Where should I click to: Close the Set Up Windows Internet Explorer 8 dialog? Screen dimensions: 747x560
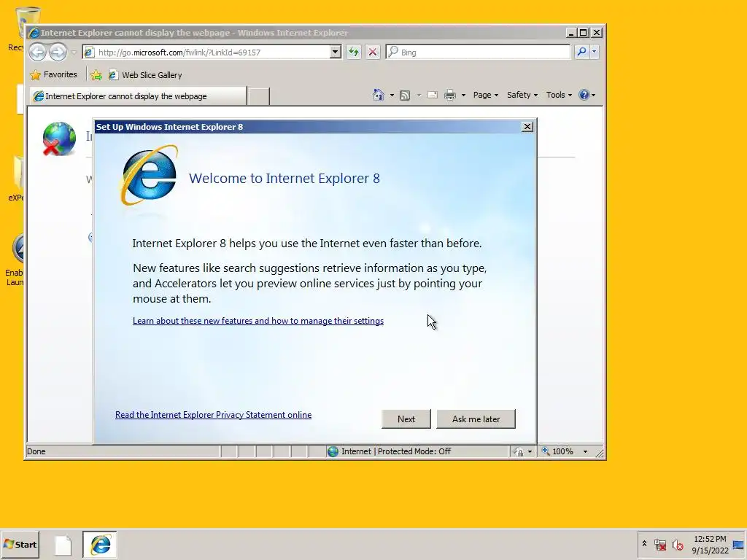pos(527,127)
